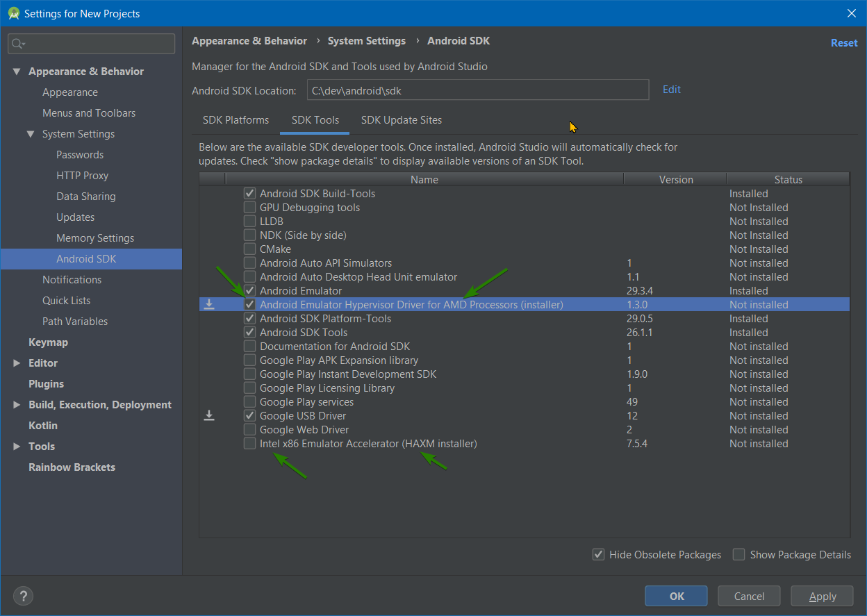Select HTTP Proxy settings
Screen dimensions: 867x616
[x=82, y=176]
